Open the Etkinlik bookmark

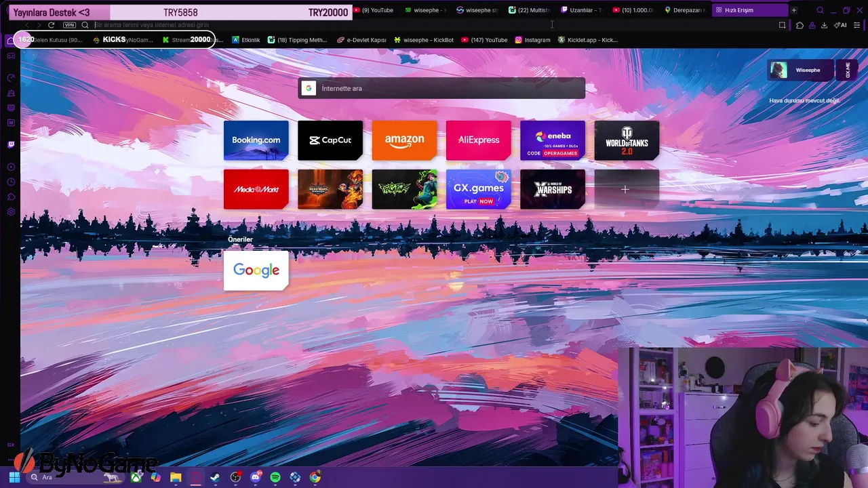[x=245, y=40]
